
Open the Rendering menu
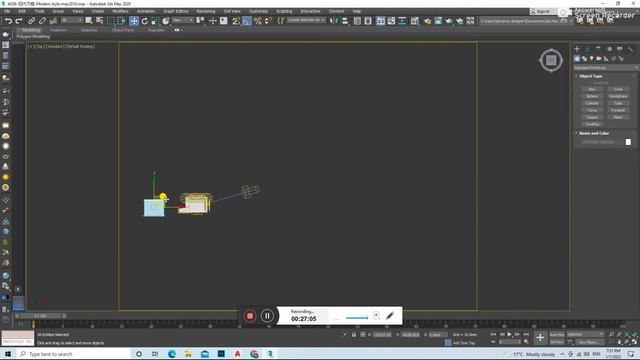coord(206,11)
